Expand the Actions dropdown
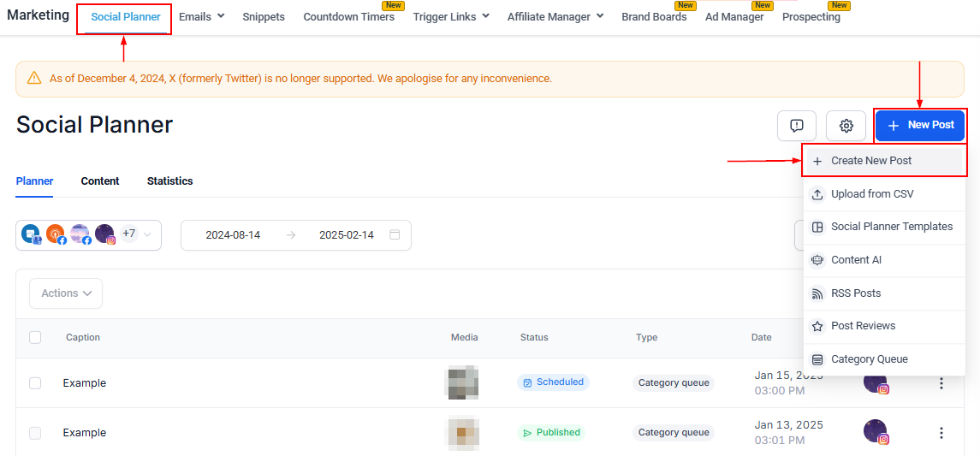This screenshot has height=456, width=980. pos(66,293)
